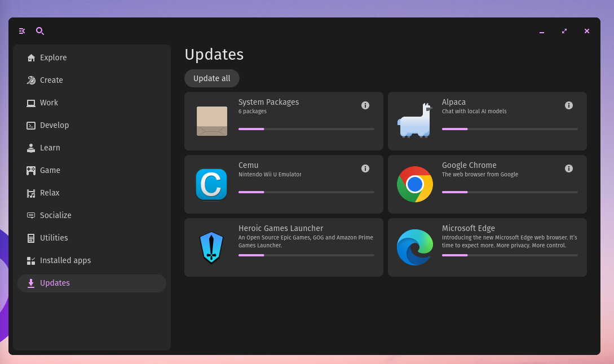The height and width of the screenshot is (364, 614).
Task: Open the search magnifier icon
Action: coord(40,31)
